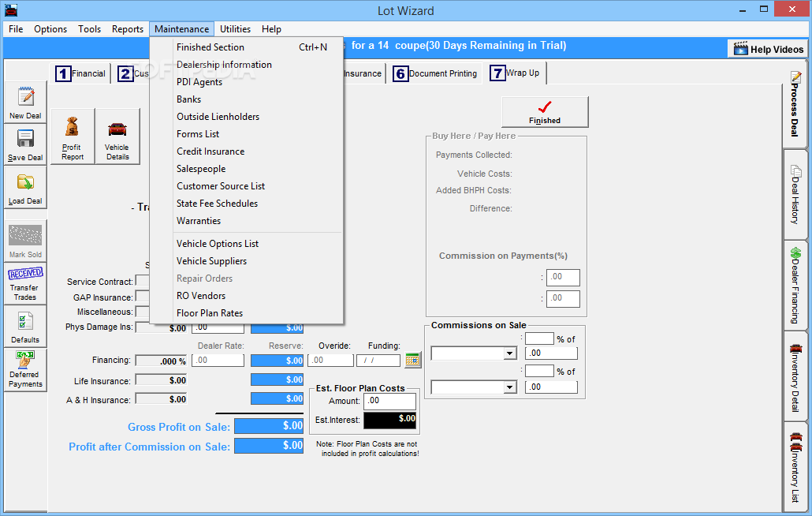
Task: Choose PDI Agents menu item
Action: coord(247,82)
